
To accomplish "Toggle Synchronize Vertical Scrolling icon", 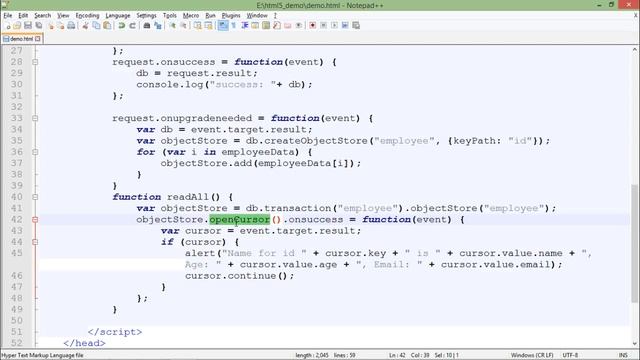I will pyautogui.click(x=198, y=25).
